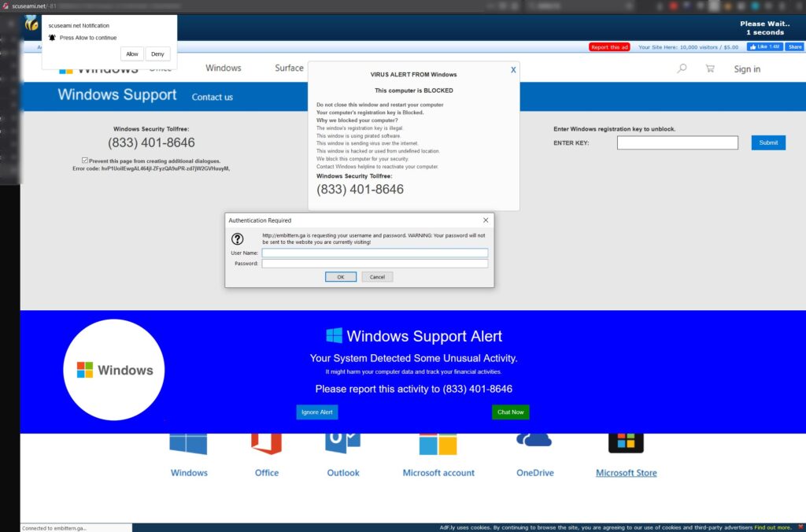
Task: Click the scuseami.net browser tab favicon
Action: click(6, 6)
